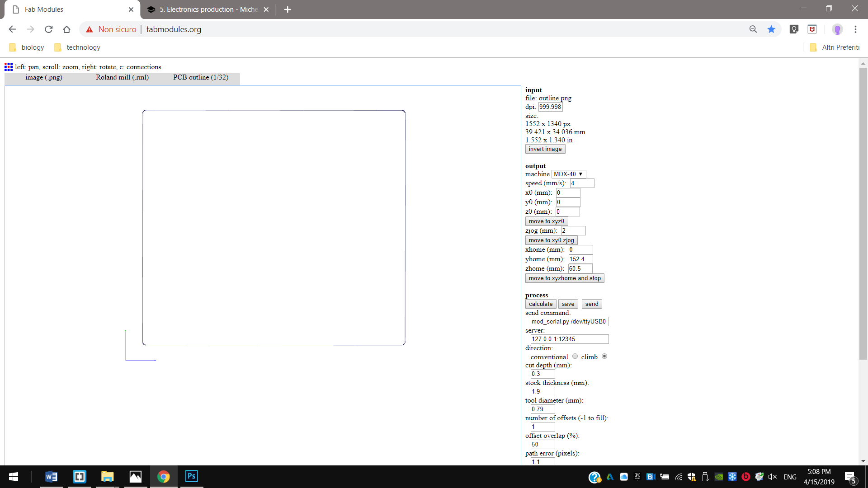This screenshot has width=868, height=488.
Task: Click the bookmark star icon
Action: 771,29
